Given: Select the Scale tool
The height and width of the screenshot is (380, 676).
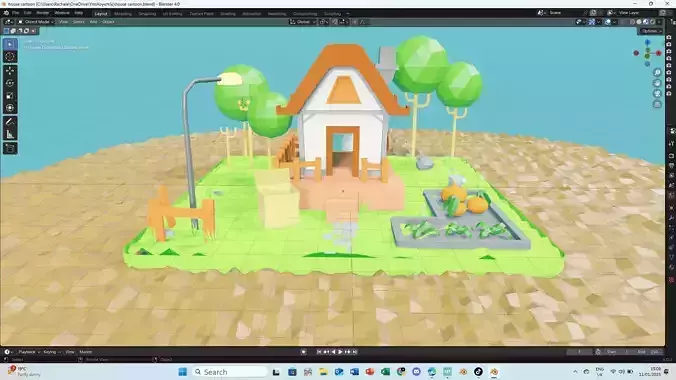Looking at the screenshot, I should (10, 95).
